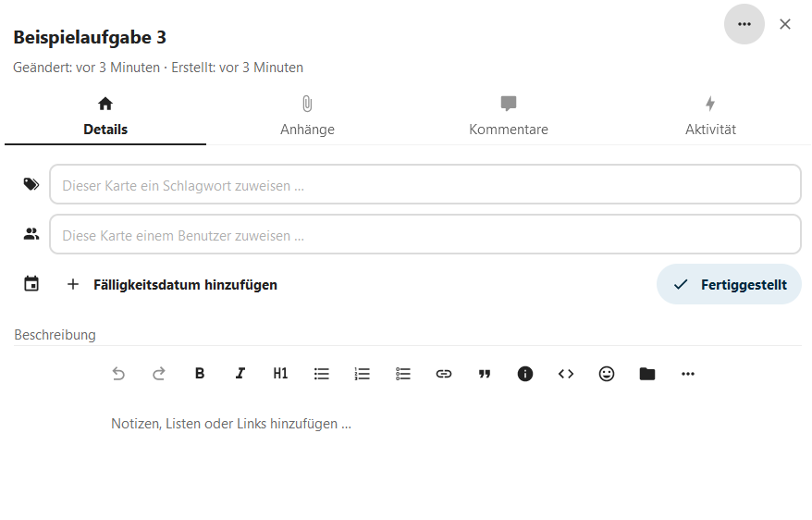Insert a bulleted list
Screen dimensions: 812x520
tap(322, 374)
